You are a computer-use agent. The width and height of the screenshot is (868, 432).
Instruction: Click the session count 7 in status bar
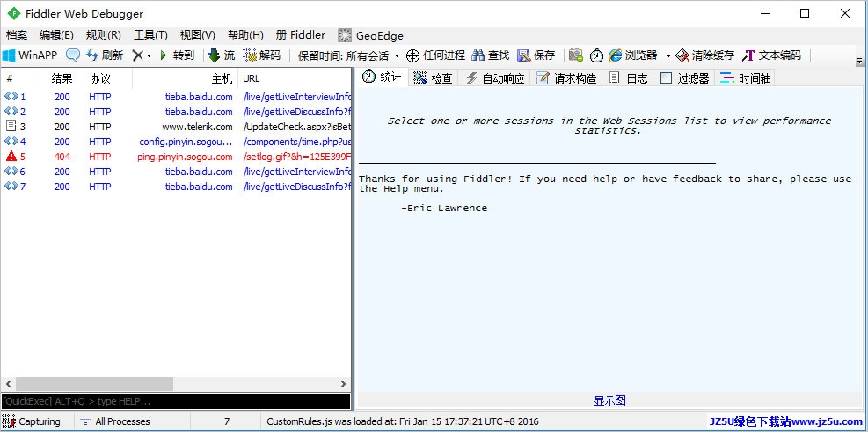click(226, 421)
